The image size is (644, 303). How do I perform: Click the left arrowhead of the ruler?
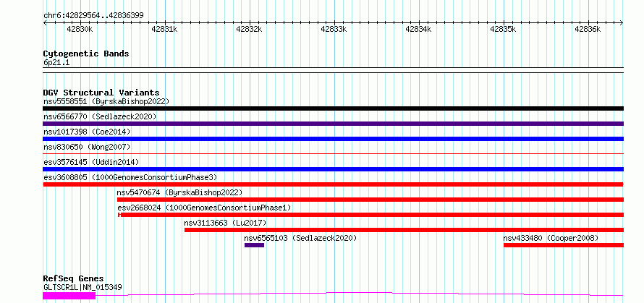point(45,23)
